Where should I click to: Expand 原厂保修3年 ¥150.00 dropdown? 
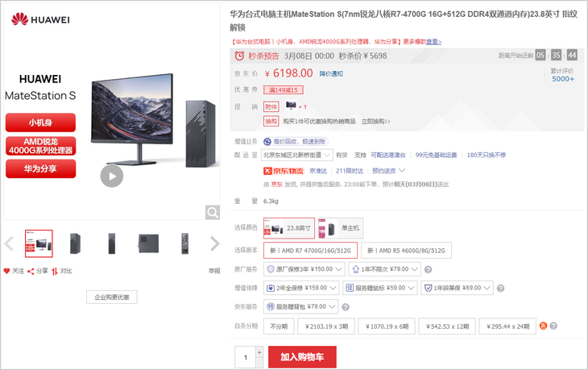click(x=304, y=269)
